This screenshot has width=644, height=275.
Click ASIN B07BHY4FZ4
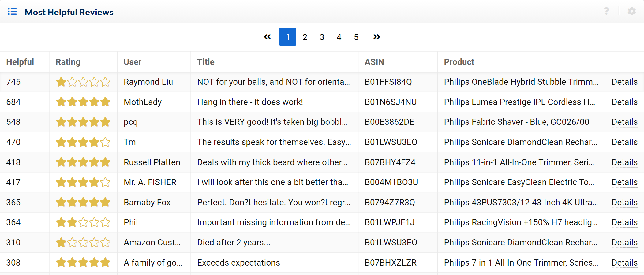(x=390, y=162)
